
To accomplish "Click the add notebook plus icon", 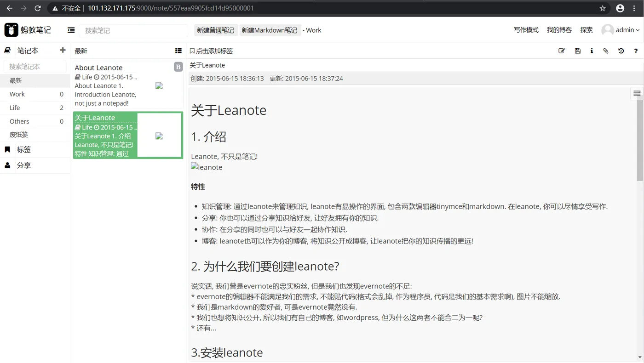I will tap(63, 50).
